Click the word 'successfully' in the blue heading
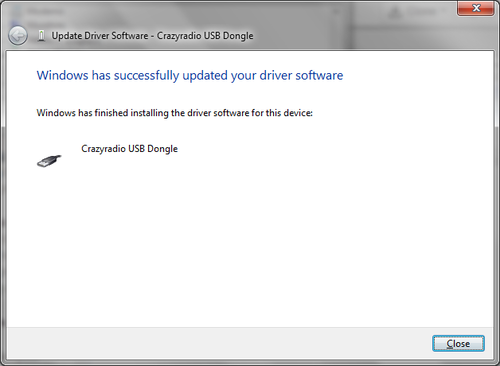Screen dimensions: 500x366 pyautogui.click(x=147, y=76)
